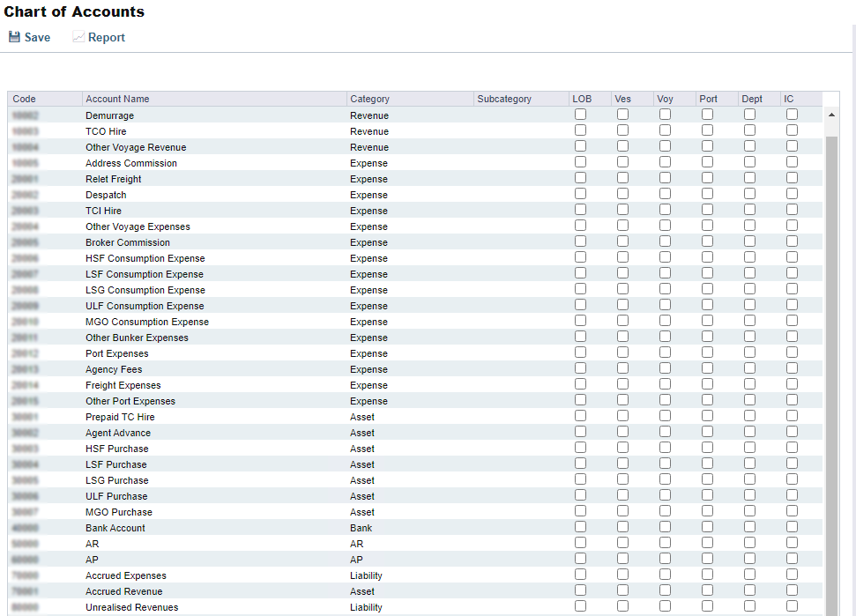
Task: Check the IC box for Accrued Revenue
Action: point(791,590)
